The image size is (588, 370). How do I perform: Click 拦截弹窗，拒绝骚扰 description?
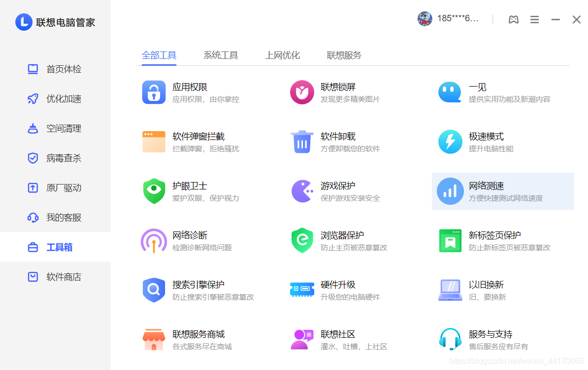tap(206, 149)
